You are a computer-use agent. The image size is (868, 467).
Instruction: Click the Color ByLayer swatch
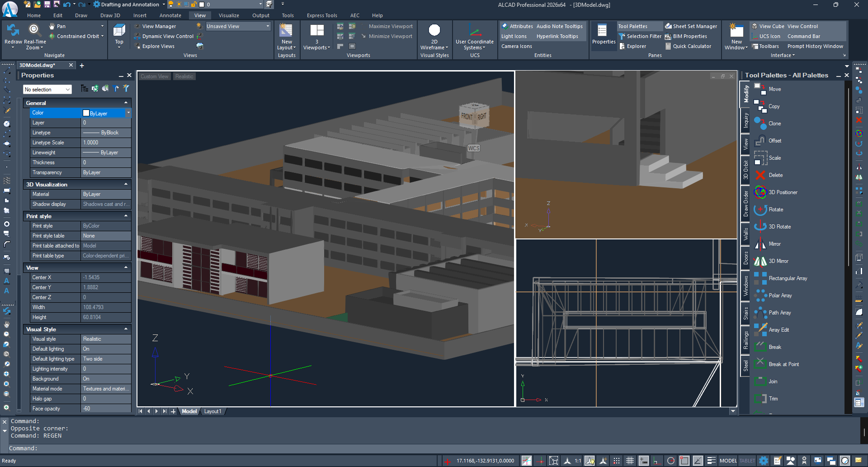point(86,113)
